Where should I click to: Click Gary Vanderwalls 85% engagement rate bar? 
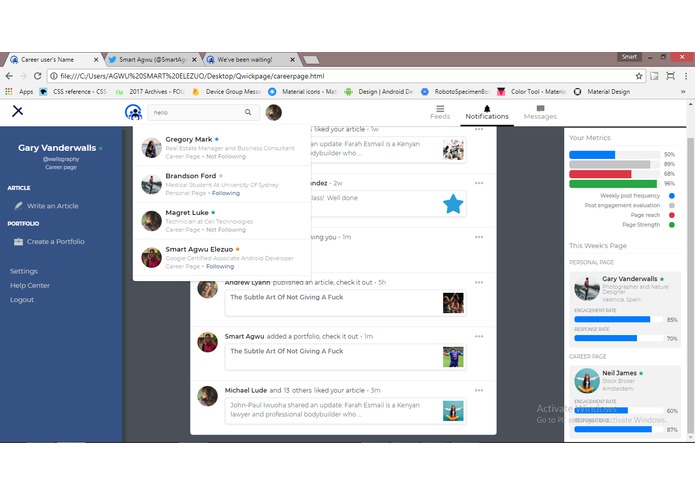click(x=612, y=319)
